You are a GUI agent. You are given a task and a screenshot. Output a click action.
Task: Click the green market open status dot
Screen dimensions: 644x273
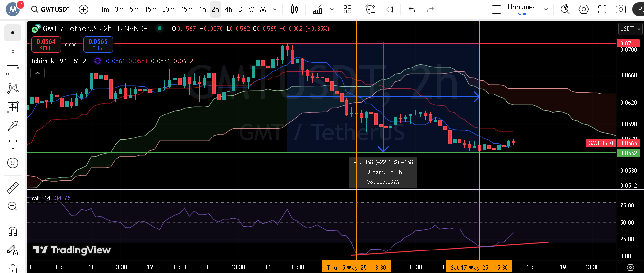click(x=159, y=29)
